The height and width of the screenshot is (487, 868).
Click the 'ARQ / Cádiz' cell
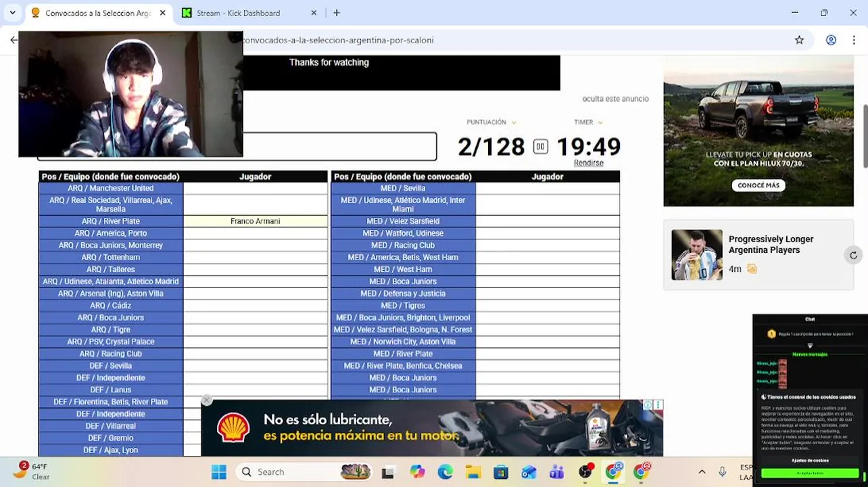pos(111,306)
